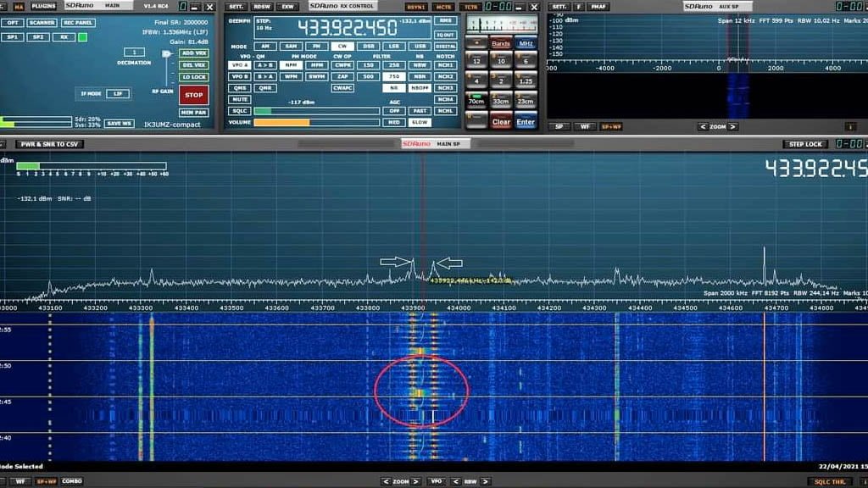Image resolution: width=868 pixels, height=488 pixels.
Task: Toggle MUTE in RX Control
Action: click(x=240, y=99)
